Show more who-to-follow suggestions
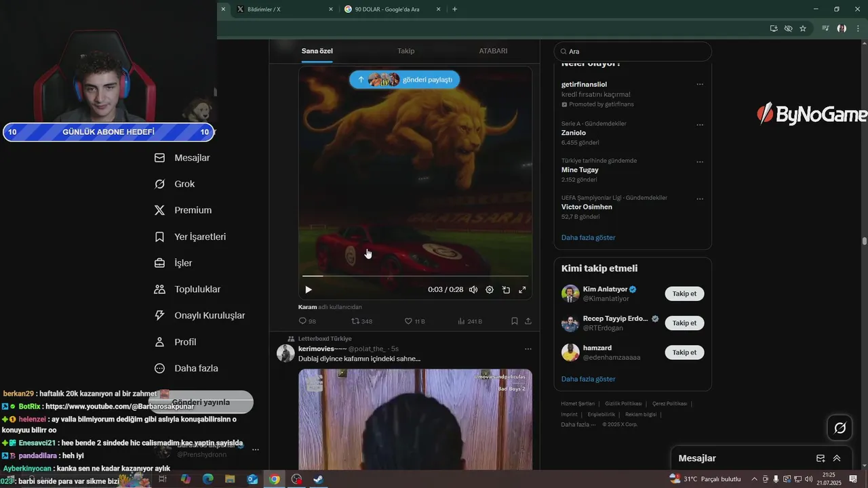The width and height of the screenshot is (868, 488). coord(589,379)
